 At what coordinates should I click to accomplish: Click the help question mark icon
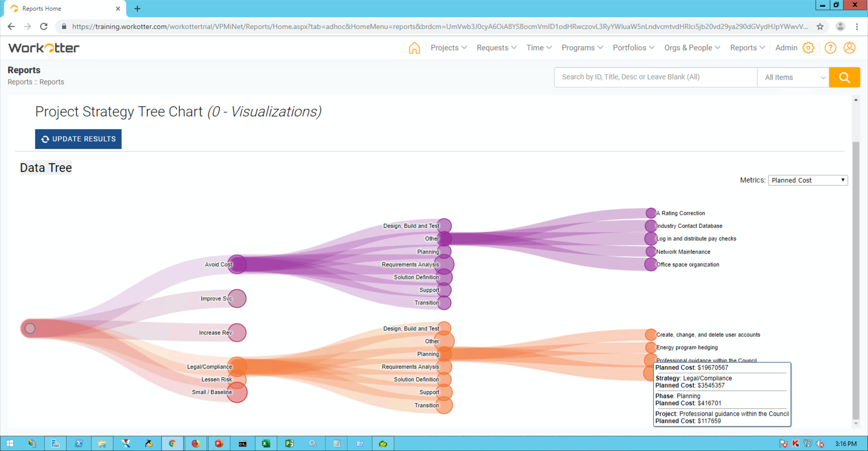[830, 48]
